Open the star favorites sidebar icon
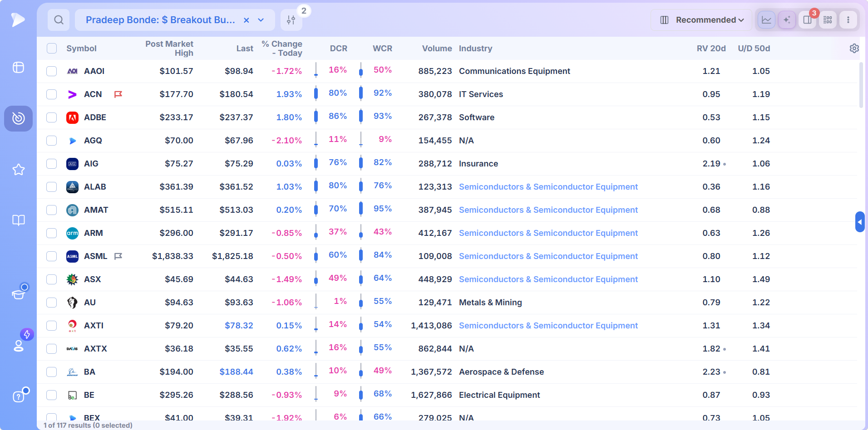Viewport: 868px width, 430px height. click(18, 170)
